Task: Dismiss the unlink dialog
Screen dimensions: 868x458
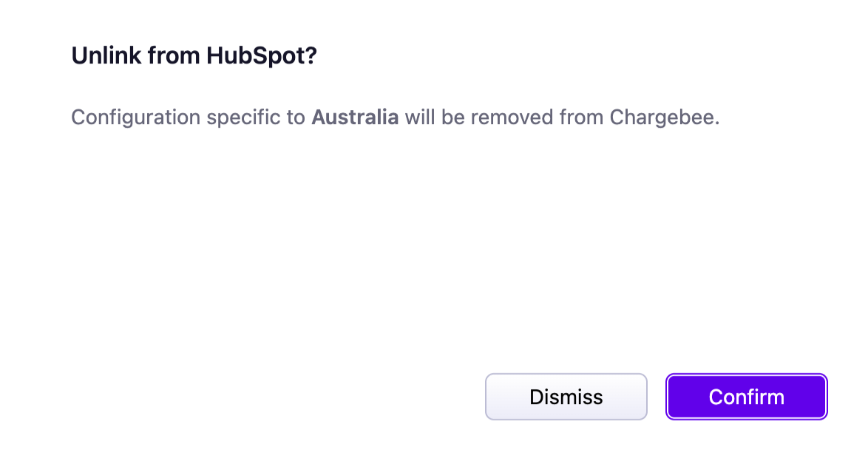Action: click(x=566, y=397)
